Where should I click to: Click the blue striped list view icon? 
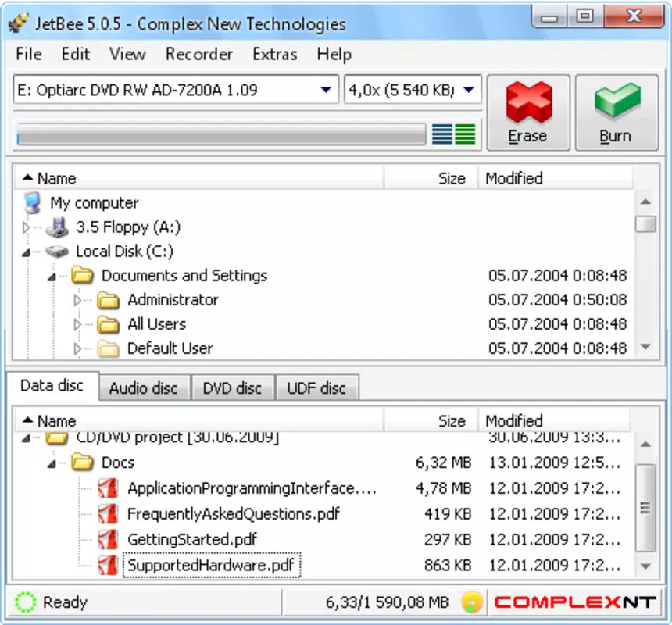441,134
